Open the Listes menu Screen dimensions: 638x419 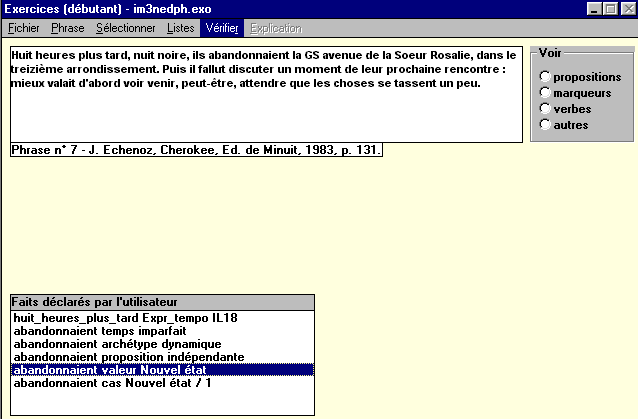[180, 28]
